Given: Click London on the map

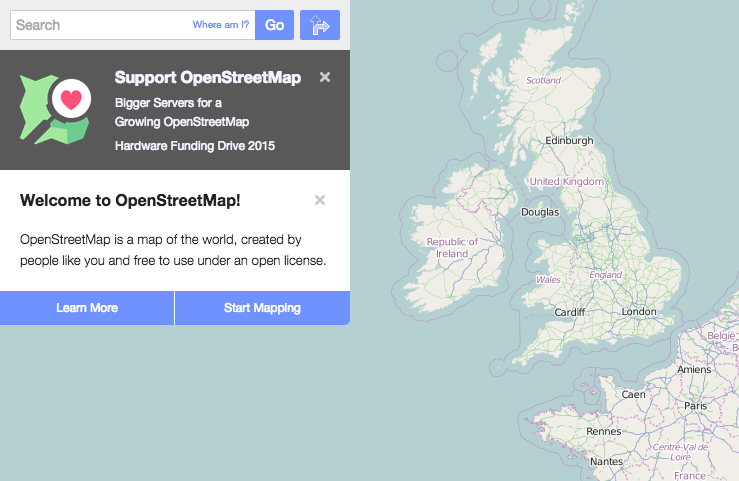Looking at the screenshot, I should [638, 311].
